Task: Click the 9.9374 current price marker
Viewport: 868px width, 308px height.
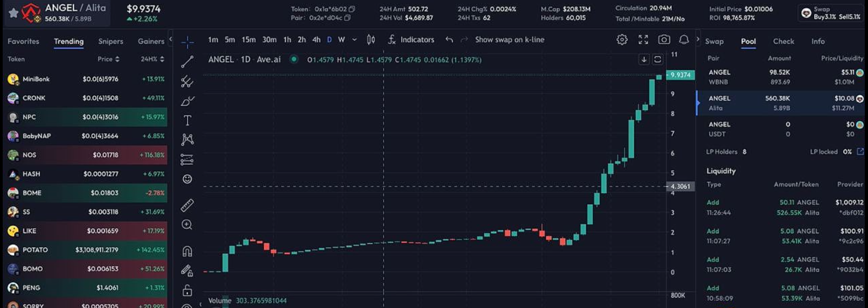Action: click(x=680, y=75)
